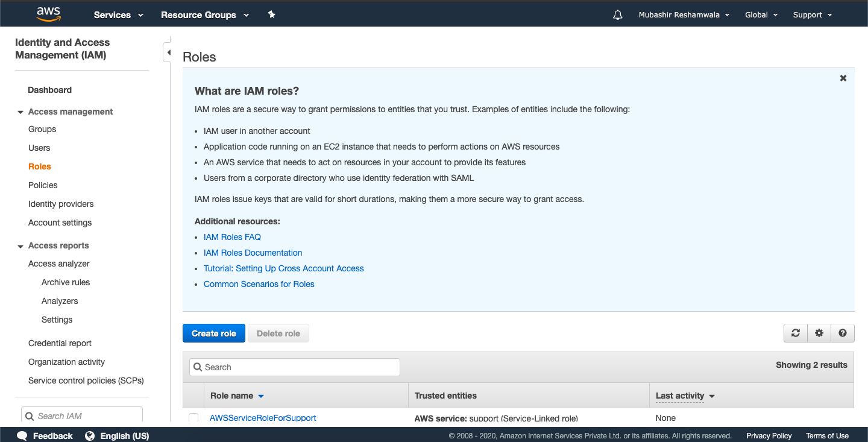
Task: Open IAM Roles Documentation link
Action: pos(253,253)
